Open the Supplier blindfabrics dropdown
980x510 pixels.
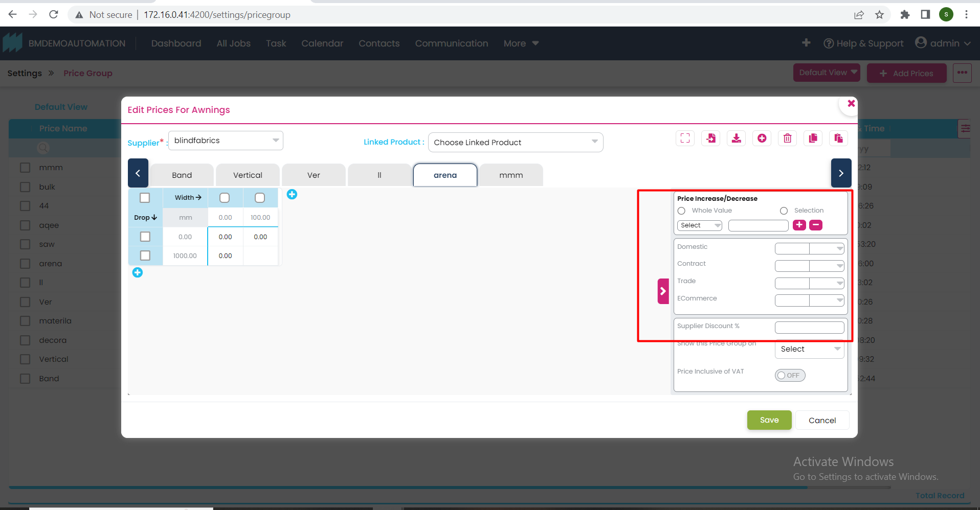point(226,141)
